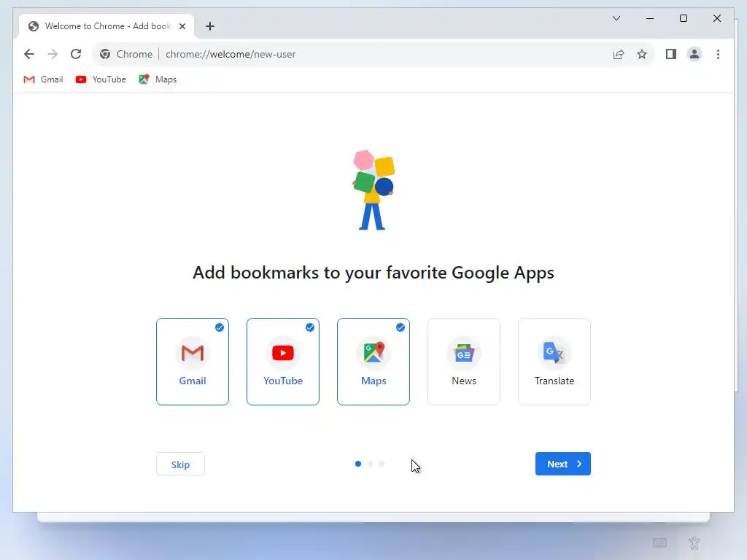Click the Next button

[563, 464]
